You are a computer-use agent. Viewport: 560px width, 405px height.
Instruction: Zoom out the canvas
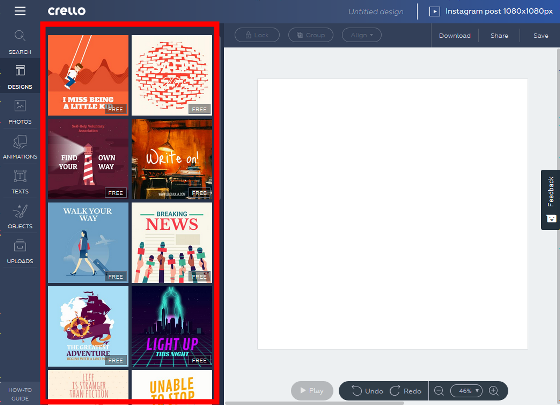tap(439, 391)
